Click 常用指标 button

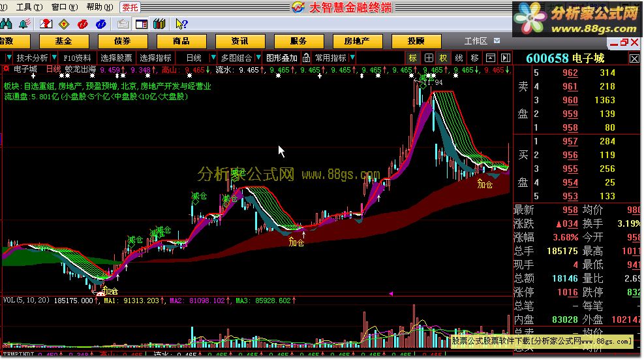tap(331, 58)
